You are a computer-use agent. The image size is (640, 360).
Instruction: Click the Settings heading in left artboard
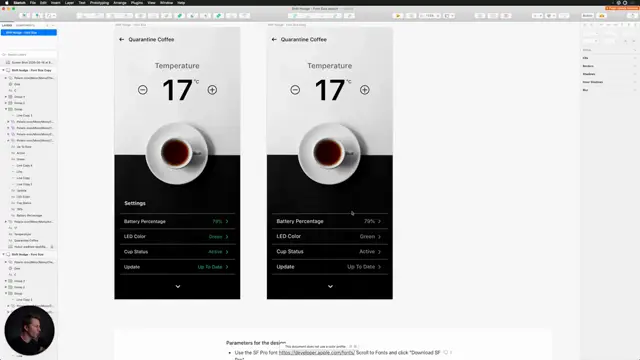tap(135, 203)
